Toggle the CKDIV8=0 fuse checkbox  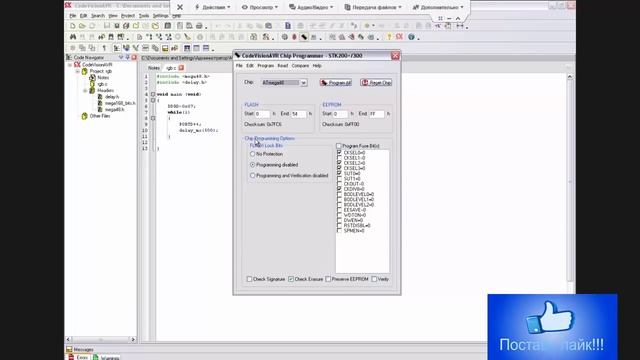[x=339, y=189]
